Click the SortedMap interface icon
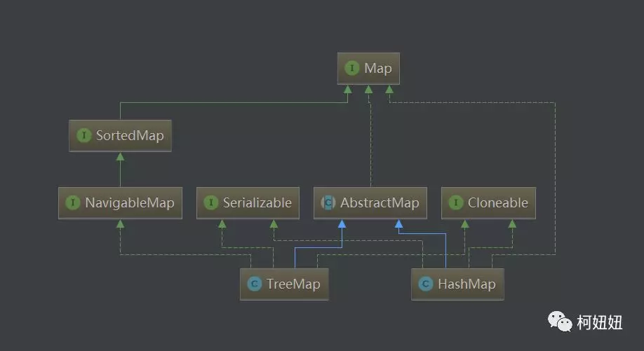Screen dimensions: 644x351 tap(83, 135)
